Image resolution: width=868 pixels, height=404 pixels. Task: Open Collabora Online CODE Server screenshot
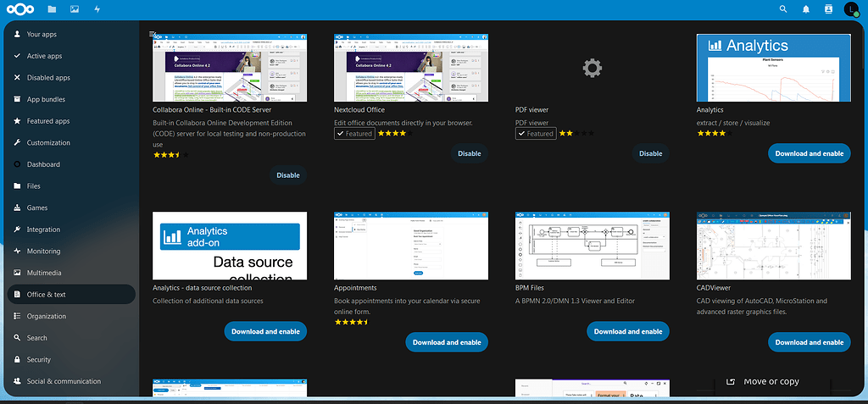(230, 68)
